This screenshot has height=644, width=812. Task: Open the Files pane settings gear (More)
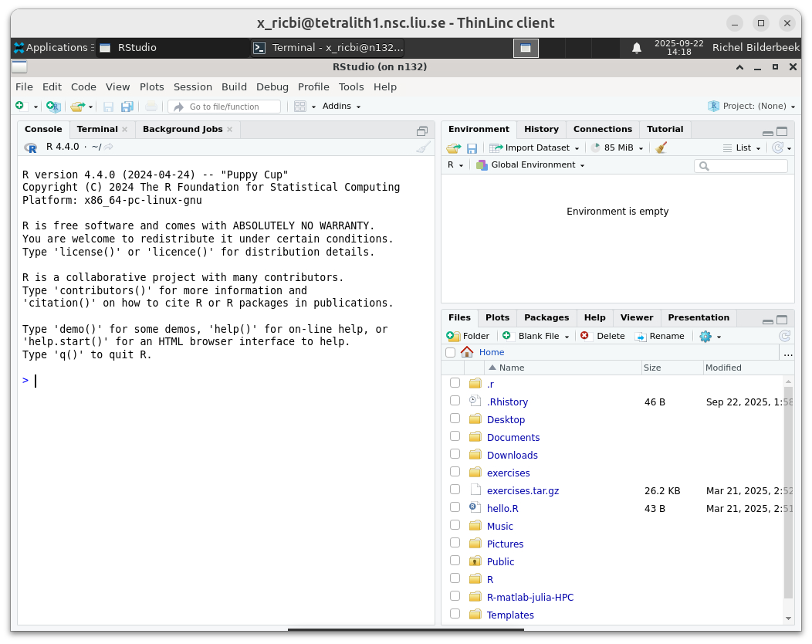705,336
